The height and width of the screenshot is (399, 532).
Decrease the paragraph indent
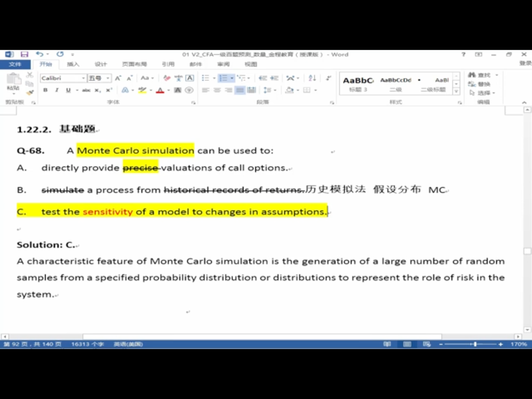pyautogui.click(x=262, y=78)
